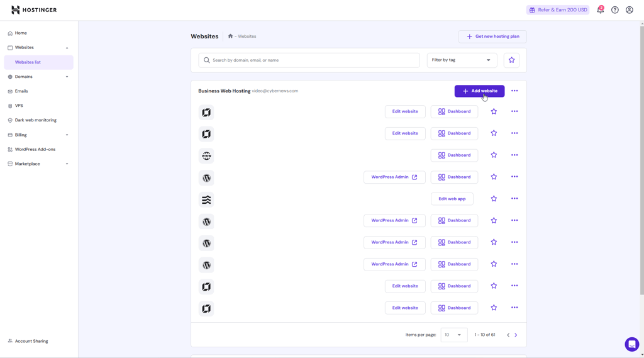
Task: Click the Hostinger logo
Action: 34,10
